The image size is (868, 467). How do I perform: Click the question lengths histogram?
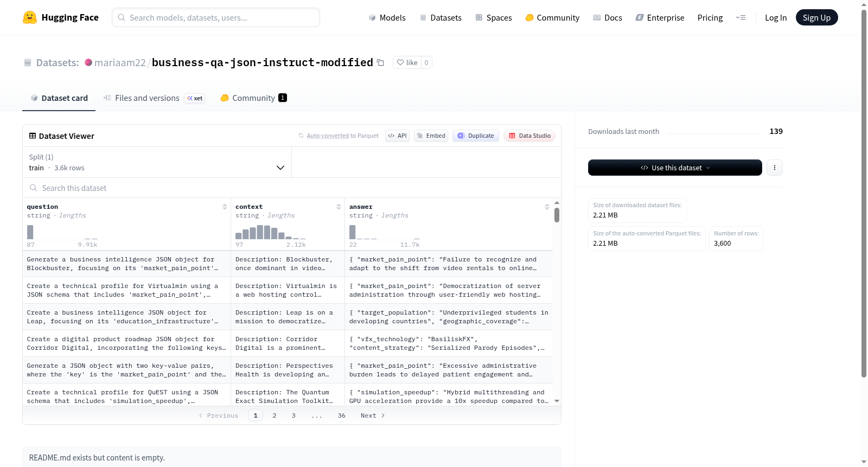click(x=62, y=232)
